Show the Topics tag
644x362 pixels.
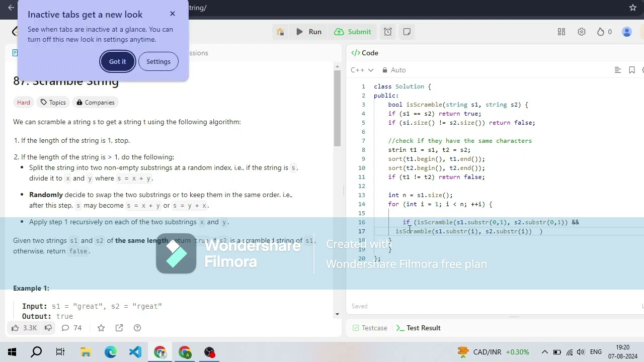coord(53,102)
